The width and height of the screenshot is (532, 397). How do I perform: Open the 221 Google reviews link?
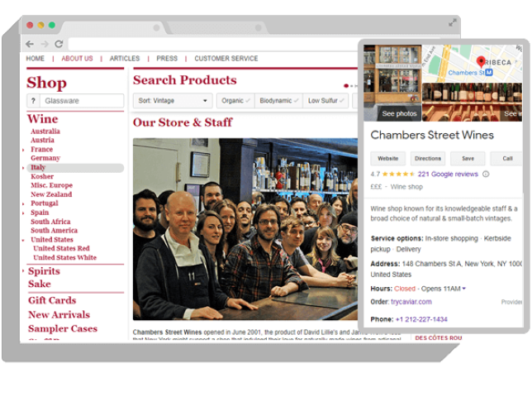click(x=448, y=175)
